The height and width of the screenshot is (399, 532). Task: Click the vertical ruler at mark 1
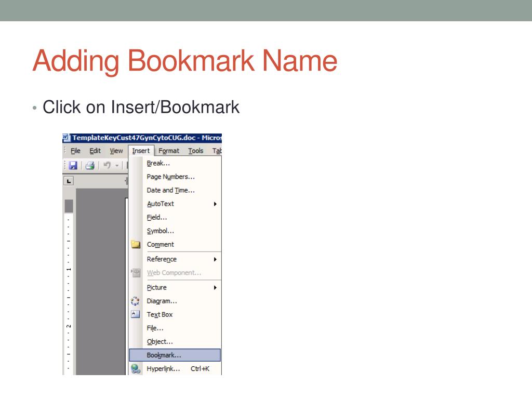tap(69, 269)
